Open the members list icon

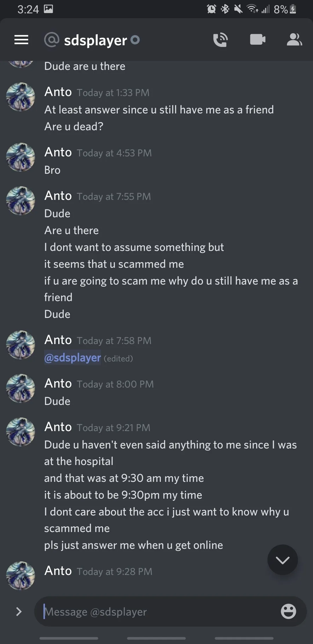pyautogui.click(x=294, y=40)
